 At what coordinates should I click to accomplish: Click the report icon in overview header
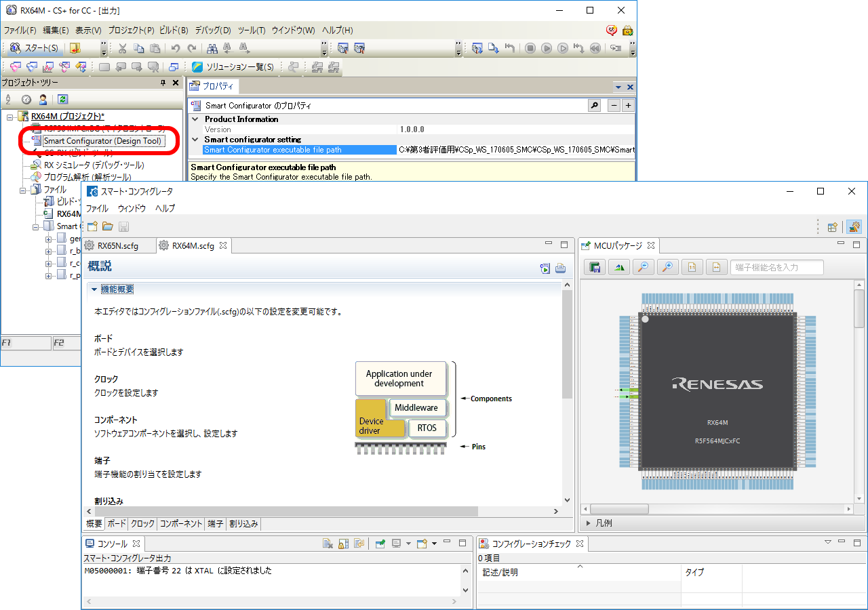pyautogui.click(x=560, y=268)
